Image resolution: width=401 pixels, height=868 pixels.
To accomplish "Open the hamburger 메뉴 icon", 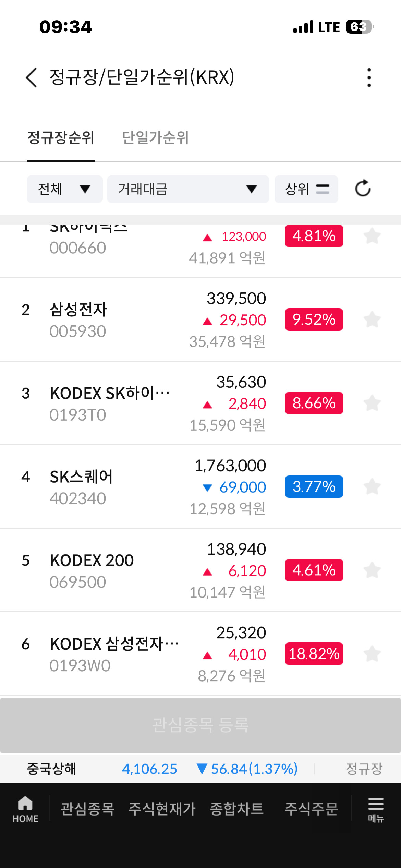I will 376,810.
